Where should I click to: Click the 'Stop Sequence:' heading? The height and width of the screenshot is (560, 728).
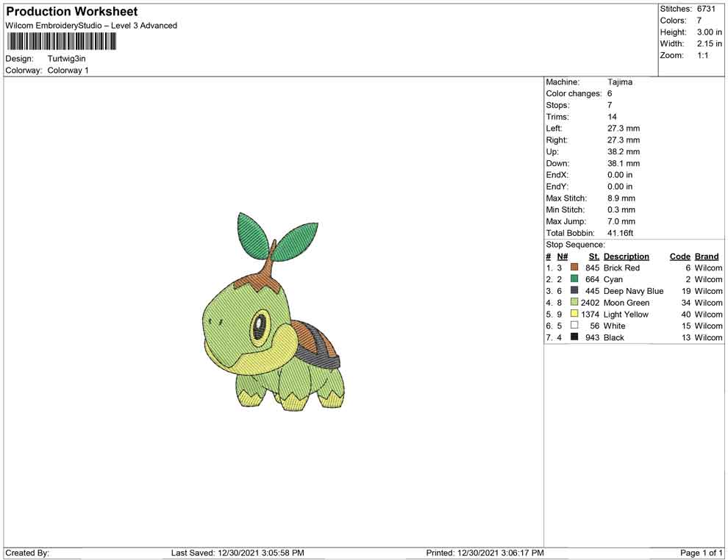576,245
